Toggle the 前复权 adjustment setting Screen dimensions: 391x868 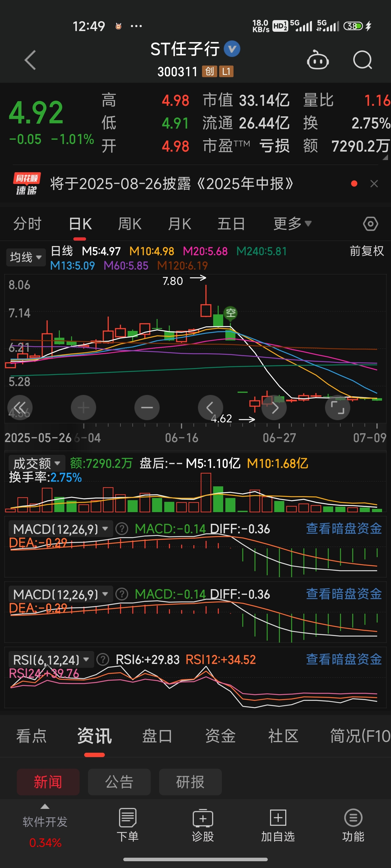coord(367,251)
